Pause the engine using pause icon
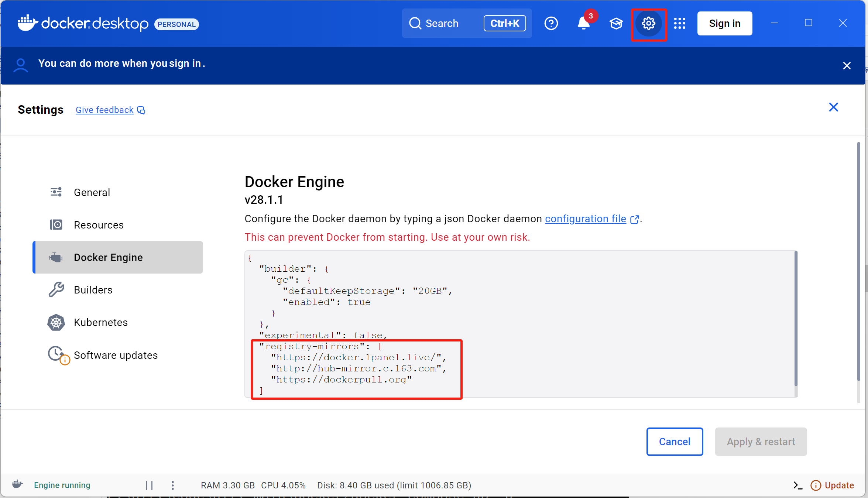 149,485
